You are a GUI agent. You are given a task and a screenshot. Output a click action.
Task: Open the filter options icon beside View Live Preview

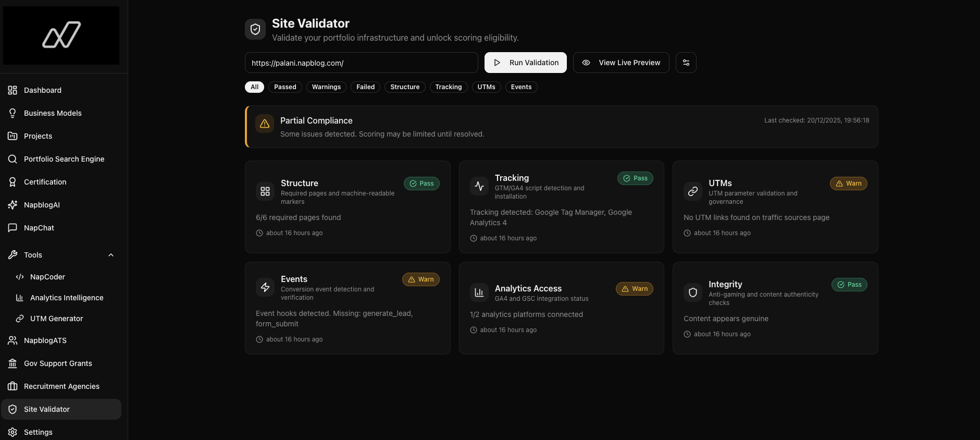coord(686,63)
